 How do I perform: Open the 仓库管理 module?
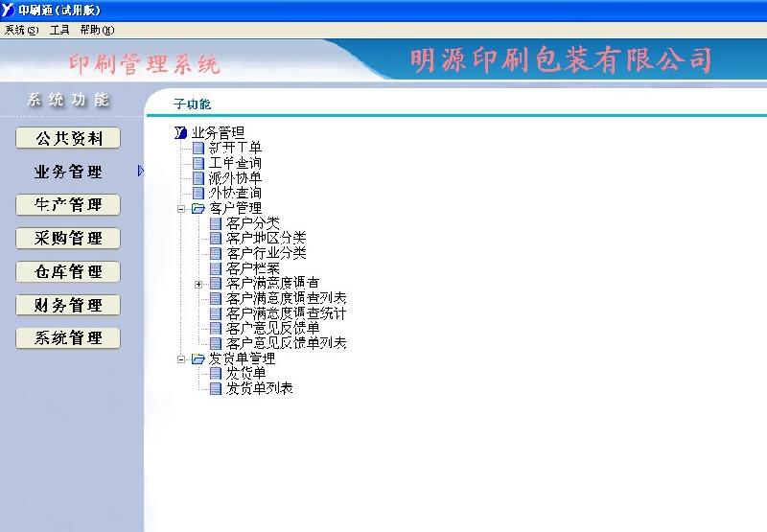(x=68, y=271)
